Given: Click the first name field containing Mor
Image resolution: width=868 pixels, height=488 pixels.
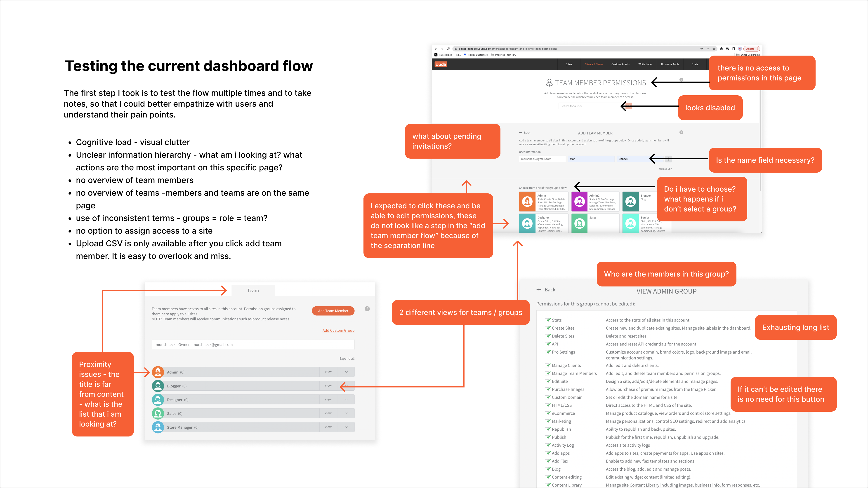Looking at the screenshot, I should click(591, 159).
